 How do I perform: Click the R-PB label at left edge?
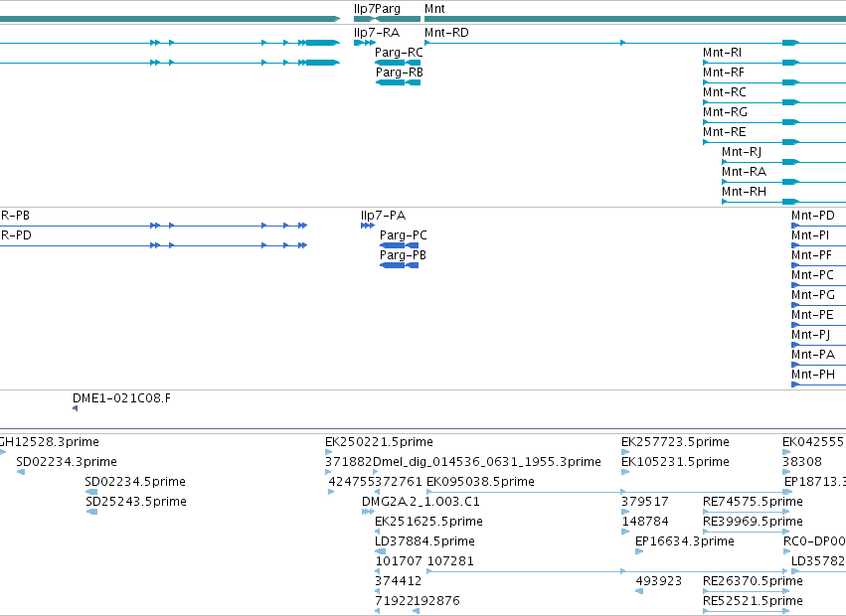pyautogui.click(x=15, y=216)
